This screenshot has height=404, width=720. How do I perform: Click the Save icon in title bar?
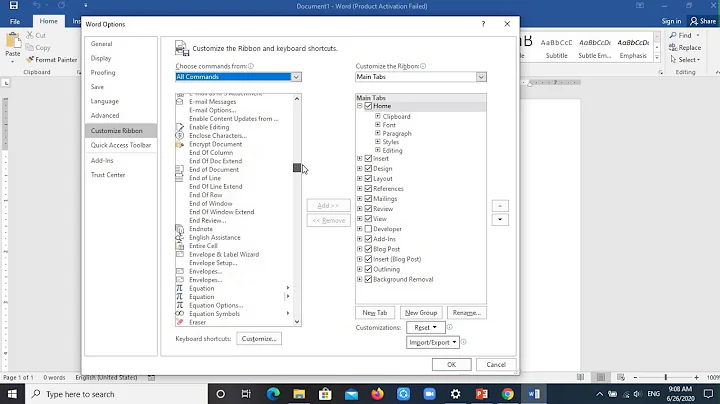pyautogui.click(x=14, y=6)
